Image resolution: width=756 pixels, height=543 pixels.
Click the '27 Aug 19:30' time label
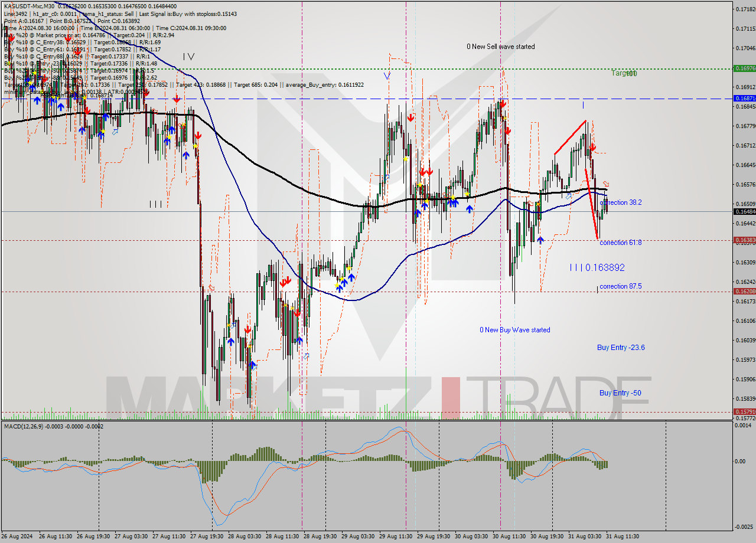207,537
